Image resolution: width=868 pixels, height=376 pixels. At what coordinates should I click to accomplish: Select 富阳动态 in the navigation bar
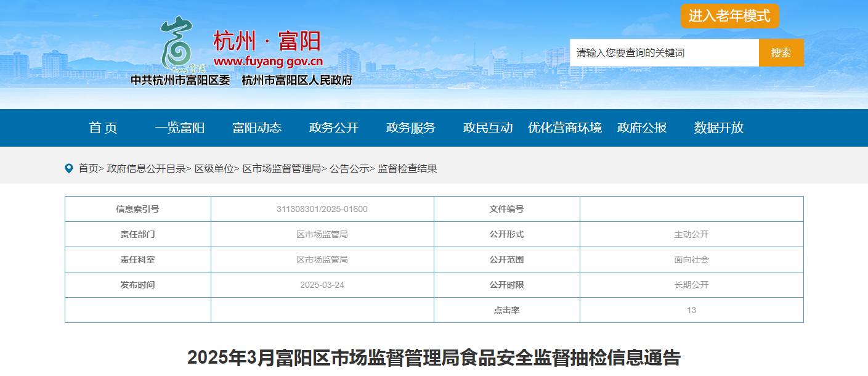point(257,128)
